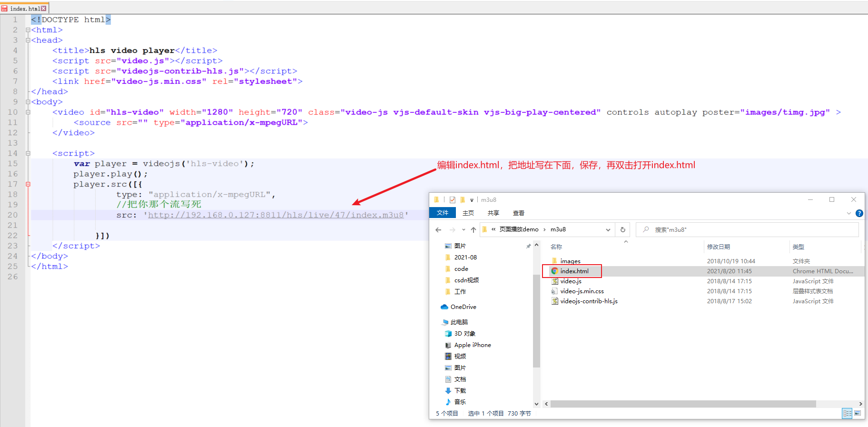Screen dimensions: 868x427
Task: Select the video.js file
Action: pos(571,281)
